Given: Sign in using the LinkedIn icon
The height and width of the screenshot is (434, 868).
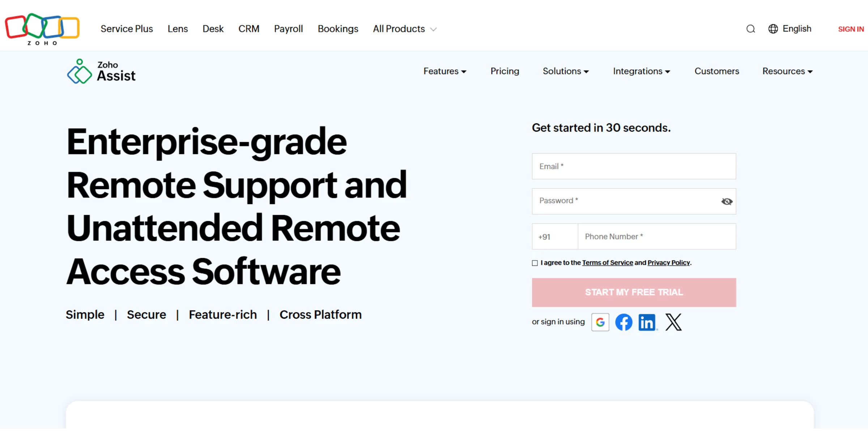Looking at the screenshot, I should [x=647, y=322].
